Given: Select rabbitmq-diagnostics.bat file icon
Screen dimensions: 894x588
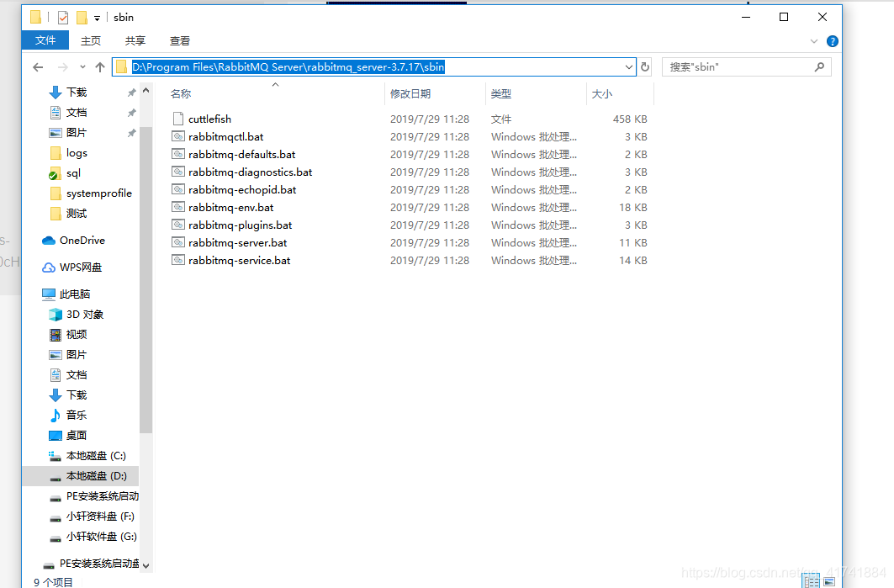Looking at the screenshot, I should [178, 172].
